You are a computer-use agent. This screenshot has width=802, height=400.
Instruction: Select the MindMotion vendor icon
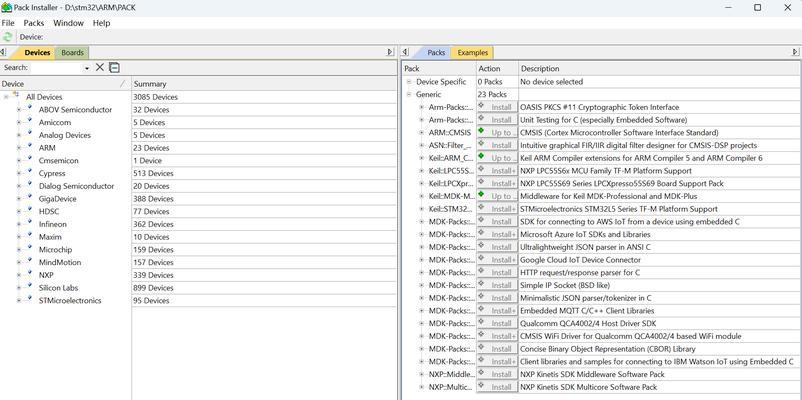[29, 262]
